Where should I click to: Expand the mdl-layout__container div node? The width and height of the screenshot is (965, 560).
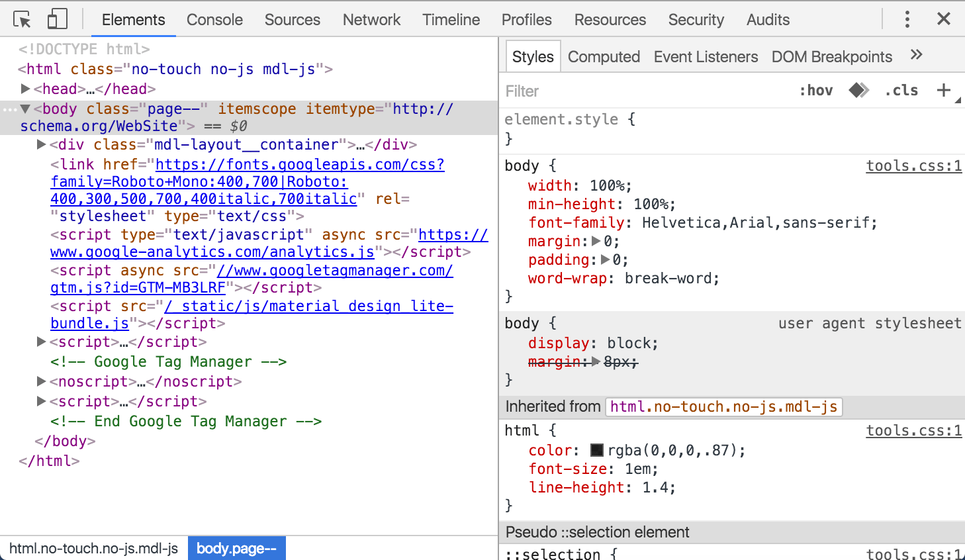click(x=41, y=144)
